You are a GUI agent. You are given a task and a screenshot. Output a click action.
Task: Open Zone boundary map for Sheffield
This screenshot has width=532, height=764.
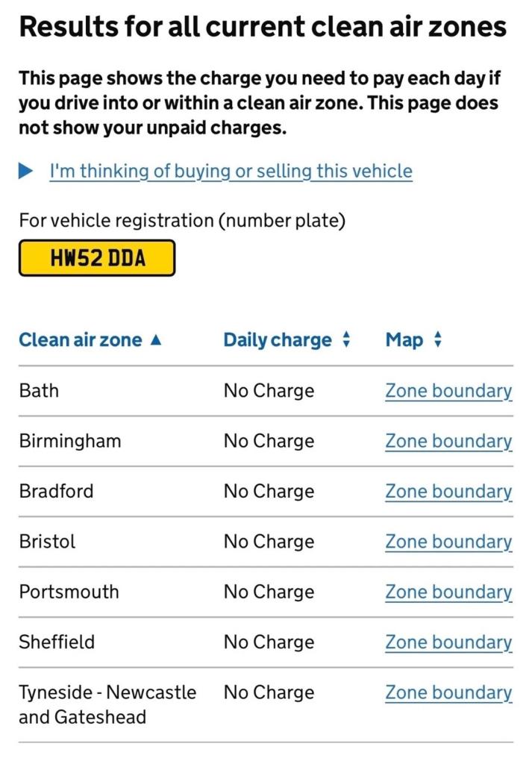coord(448,642)
